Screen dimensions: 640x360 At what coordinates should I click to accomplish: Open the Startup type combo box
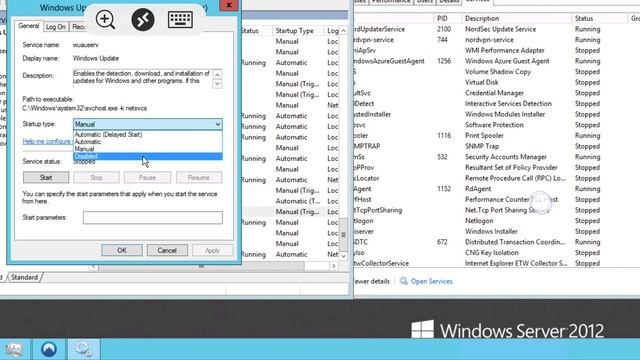pyautogui.click(x=148, y=124)
